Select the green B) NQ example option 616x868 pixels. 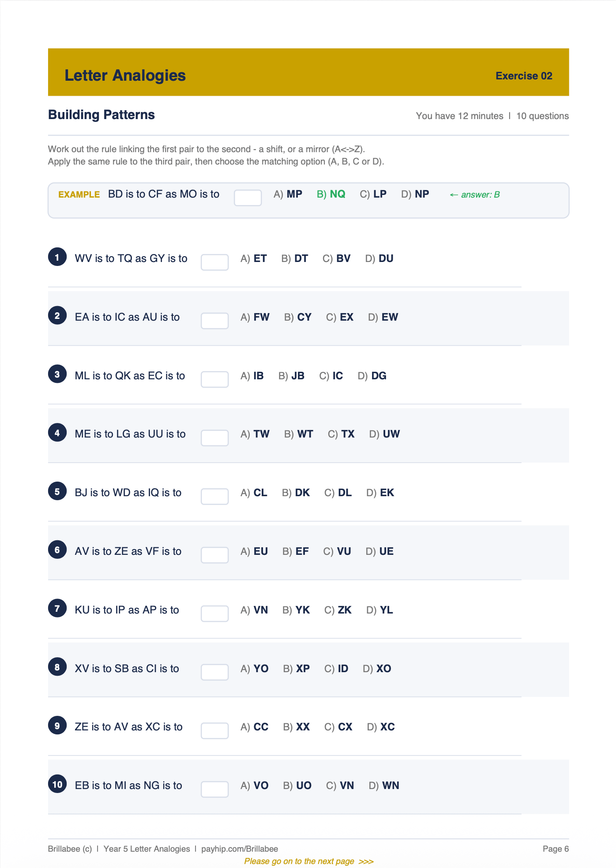click(x=331, y=194)
